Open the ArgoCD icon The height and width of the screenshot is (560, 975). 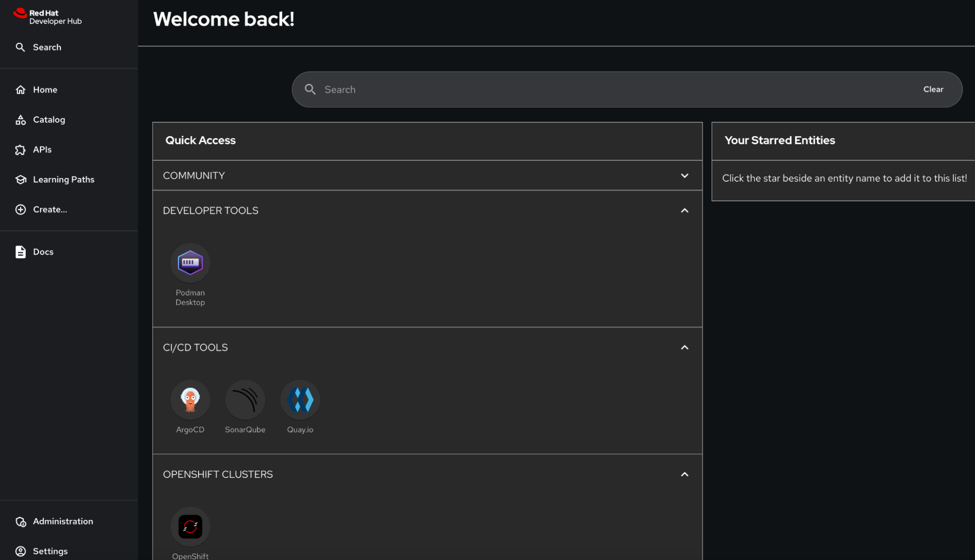(190, 400)
